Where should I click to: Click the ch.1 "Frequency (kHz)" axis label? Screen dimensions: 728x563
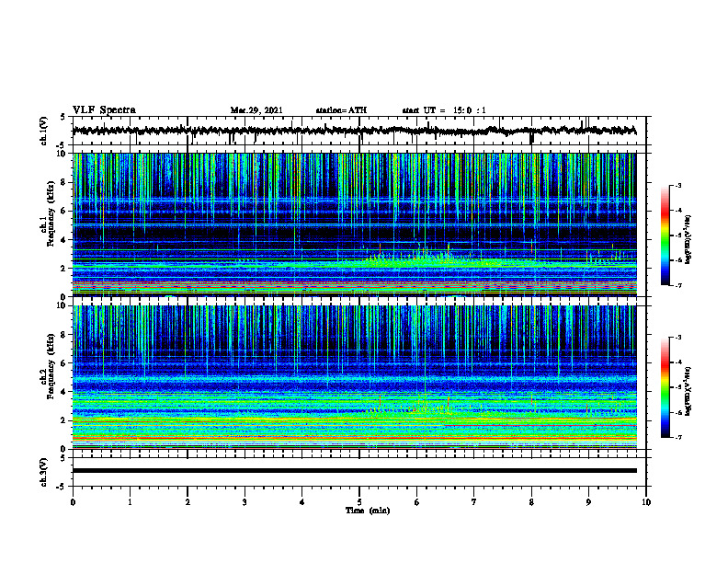coord(51,214)
